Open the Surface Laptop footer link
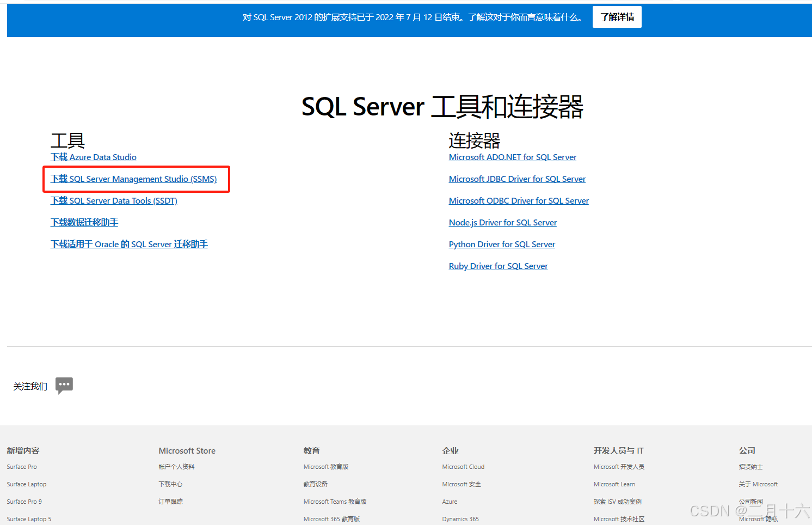 (27, 484)
